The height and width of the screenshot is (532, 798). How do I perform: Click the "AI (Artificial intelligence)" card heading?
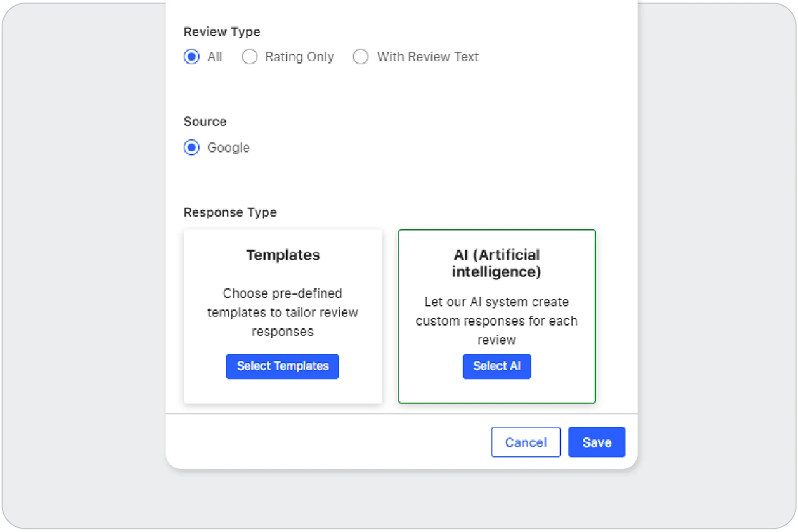[x=496, y=263]
